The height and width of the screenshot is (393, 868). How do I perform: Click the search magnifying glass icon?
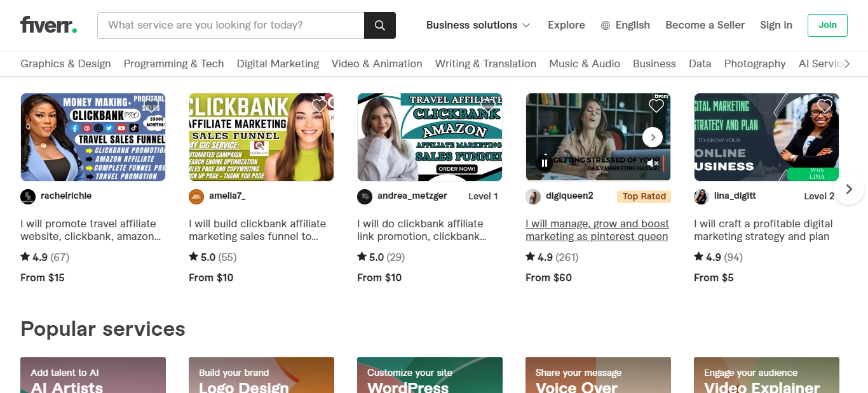tap(379, 25)
